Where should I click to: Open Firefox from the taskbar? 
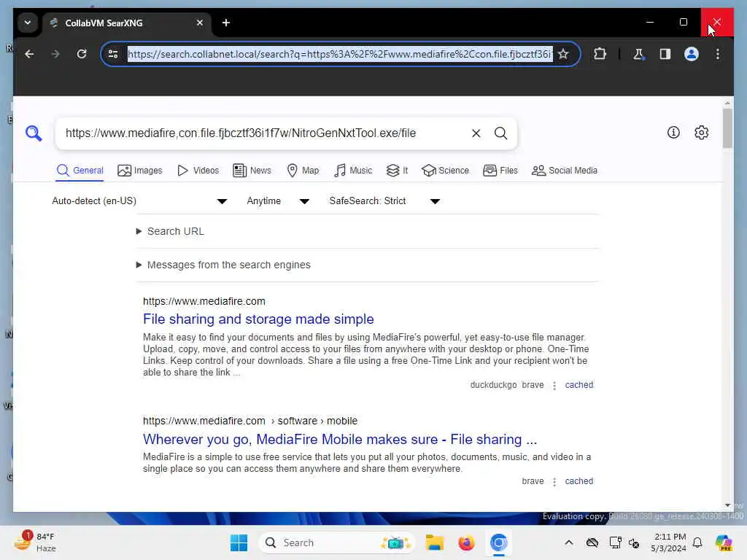pyautogui.click(x=466, y=542)
